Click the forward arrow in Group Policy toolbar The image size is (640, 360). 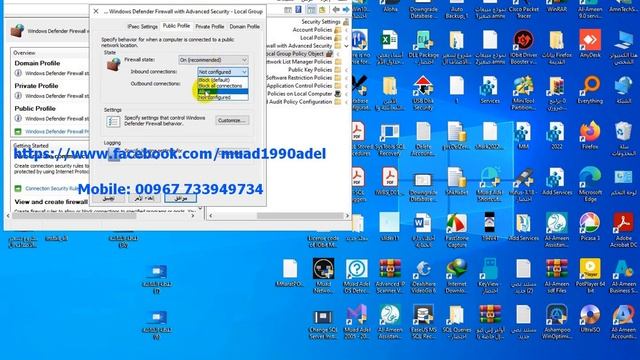(x=346, y=9)
